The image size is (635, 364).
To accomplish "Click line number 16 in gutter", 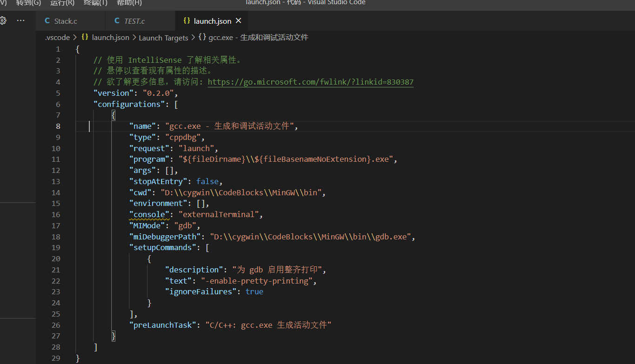I will tap(56, 215).
